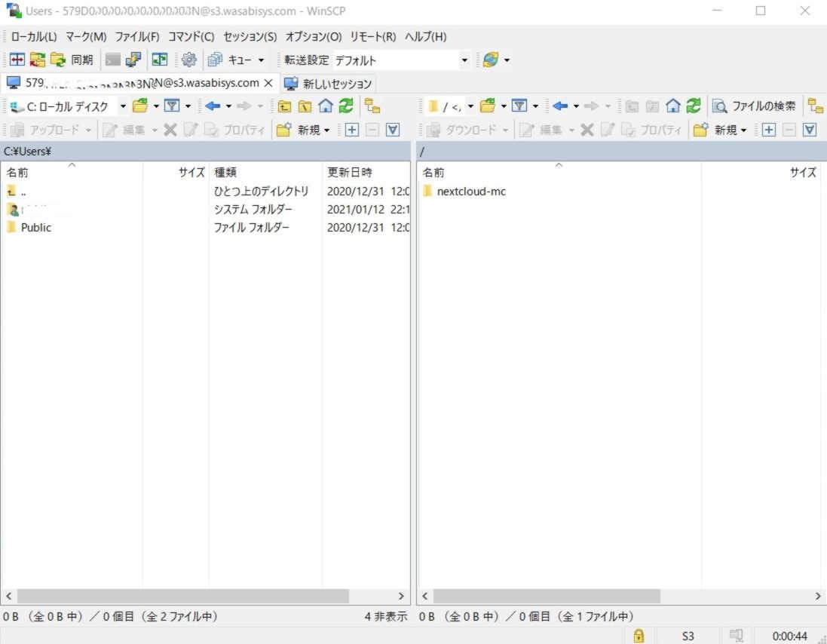Image resolution: width=827 pixels, height=644 pixels.
Task: Click 新規 new button in local panel
Action: 304,130
